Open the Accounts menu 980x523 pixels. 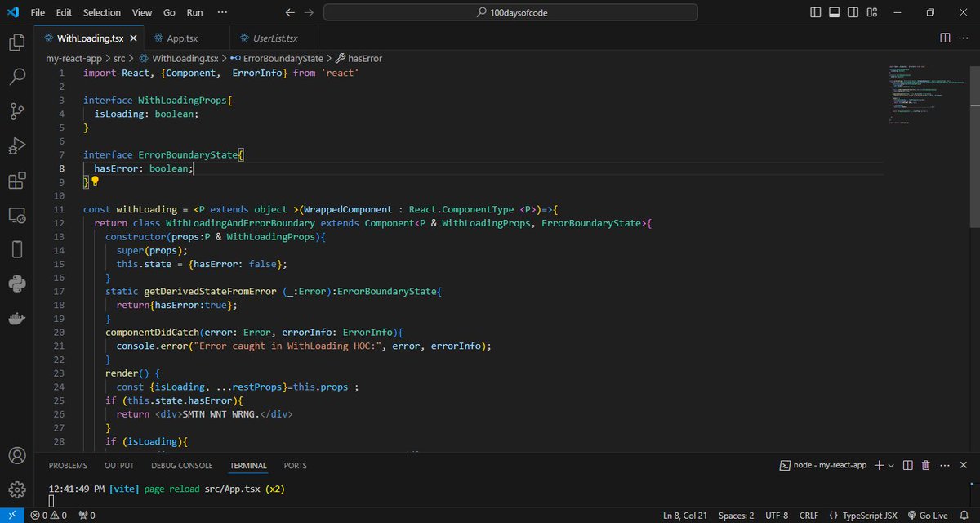pyautogui.click(x=16, y=455)
